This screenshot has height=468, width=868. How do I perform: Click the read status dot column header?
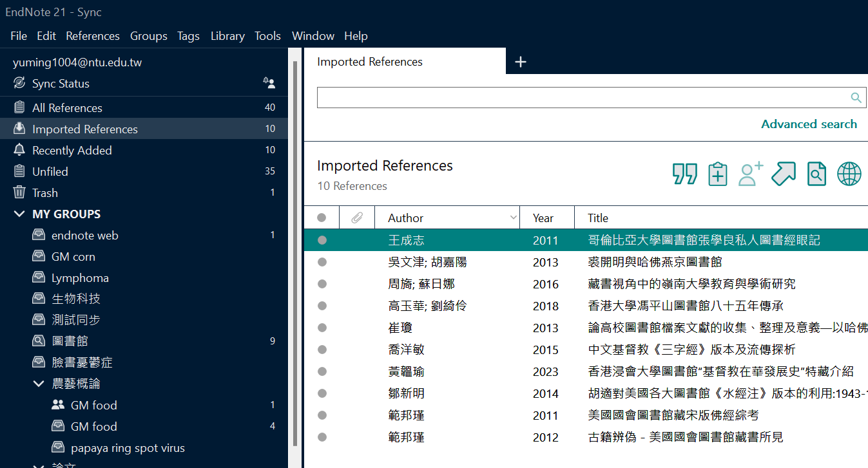pos(322,218)
